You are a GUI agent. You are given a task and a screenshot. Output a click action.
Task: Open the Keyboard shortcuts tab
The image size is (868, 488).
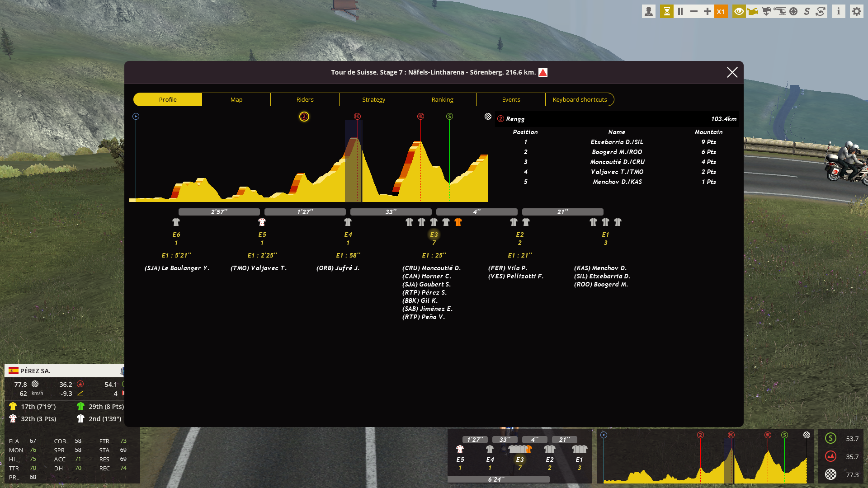[580, 99]
